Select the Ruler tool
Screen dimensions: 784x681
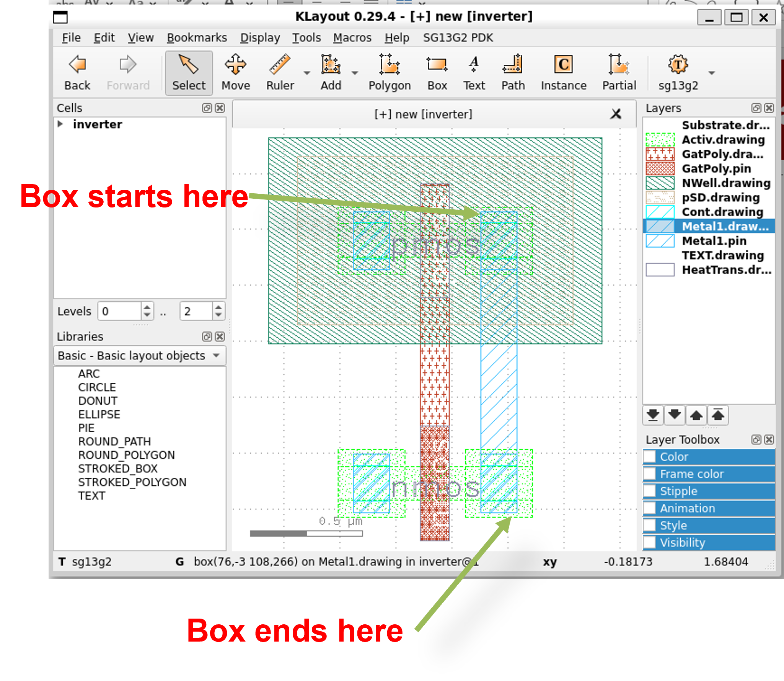[x=280, y=73]
